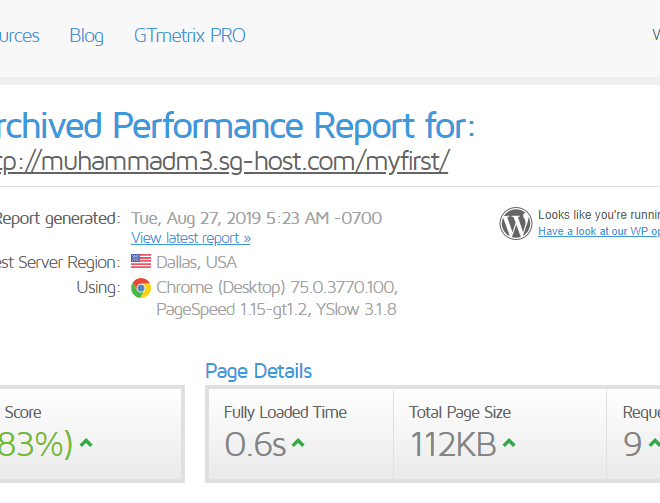Click the 'Using:' label
This screenshot has height=503, width=660.
tap(98, 288)
